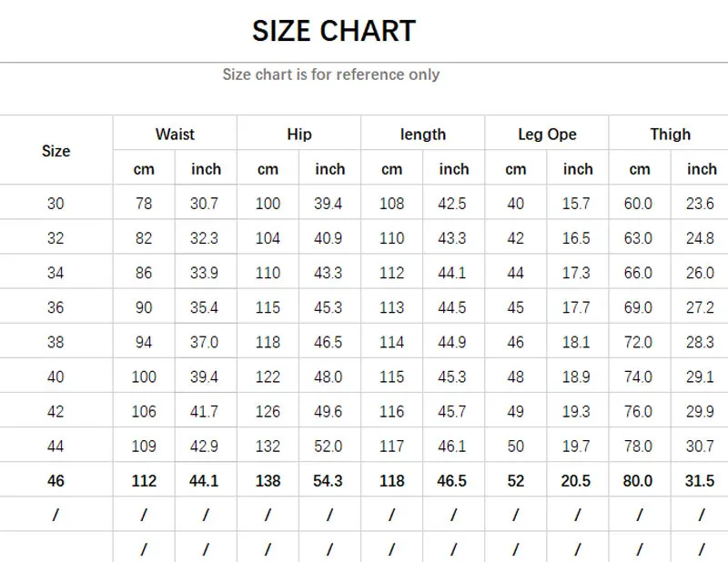Click the waist inch value 37.0

click(x=205, y=343)
